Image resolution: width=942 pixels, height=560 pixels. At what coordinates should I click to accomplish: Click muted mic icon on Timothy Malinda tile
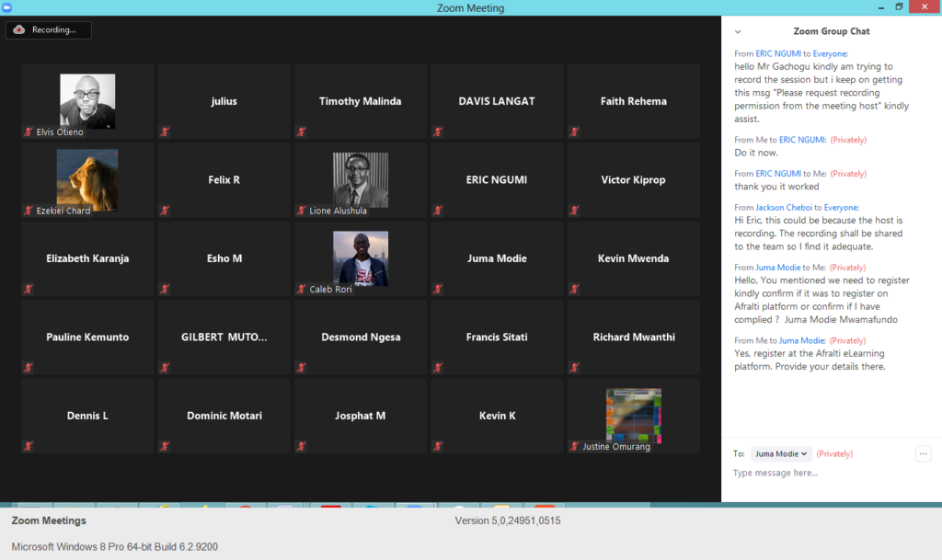coord(302,131)
